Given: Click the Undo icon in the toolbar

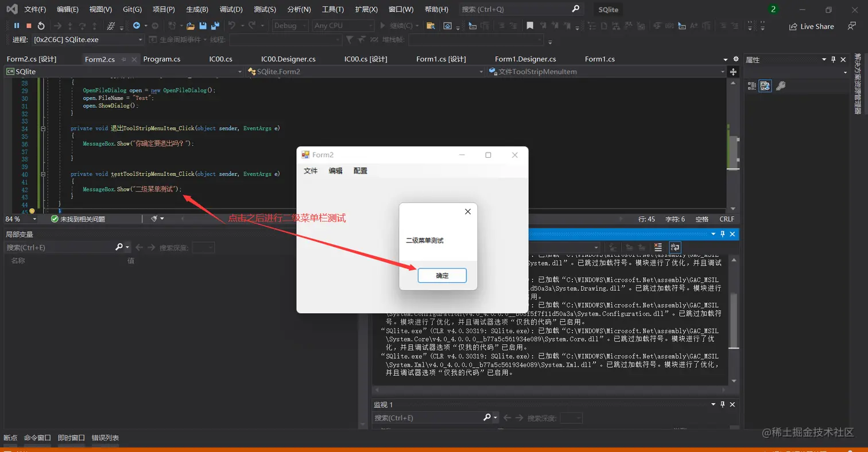Looking at the screenshot, I should [231, 26].
